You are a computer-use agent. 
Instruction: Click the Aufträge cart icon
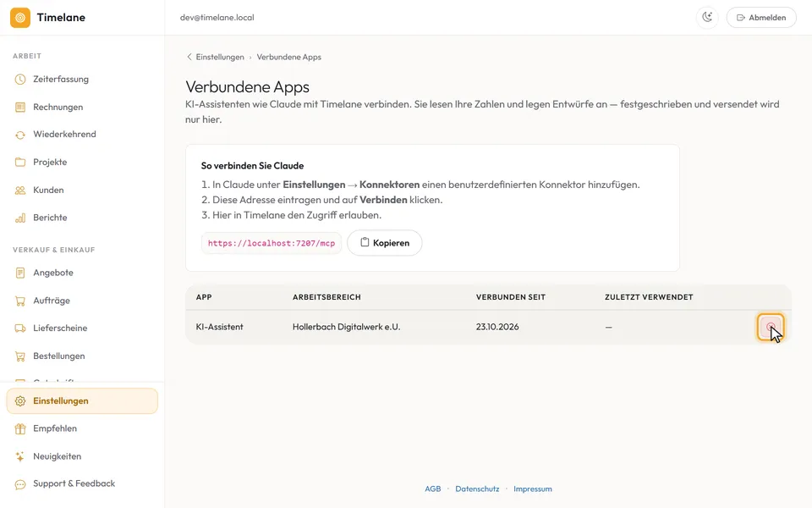(20, 301)
